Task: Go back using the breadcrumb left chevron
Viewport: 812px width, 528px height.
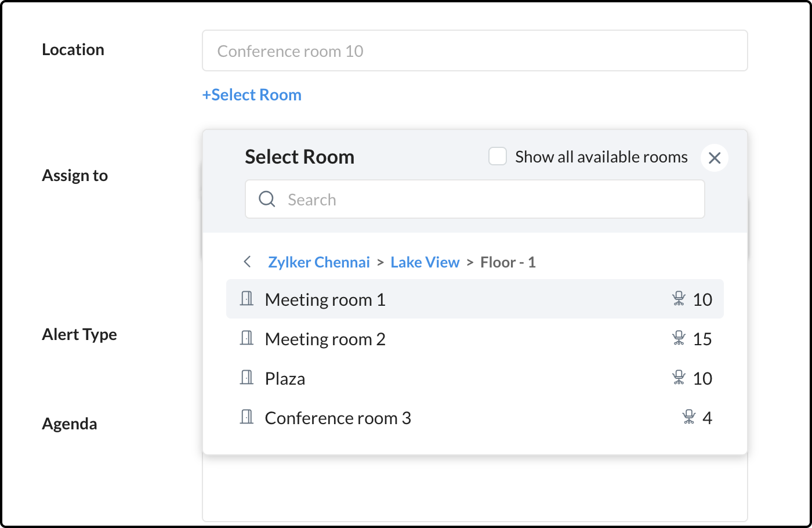Action: coord(248,262)
